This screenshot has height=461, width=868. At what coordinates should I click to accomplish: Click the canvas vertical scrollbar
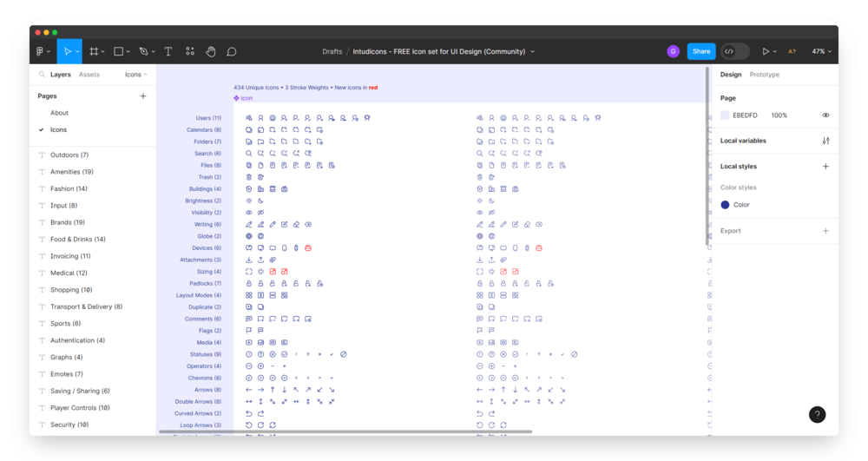tap(707, 156)
